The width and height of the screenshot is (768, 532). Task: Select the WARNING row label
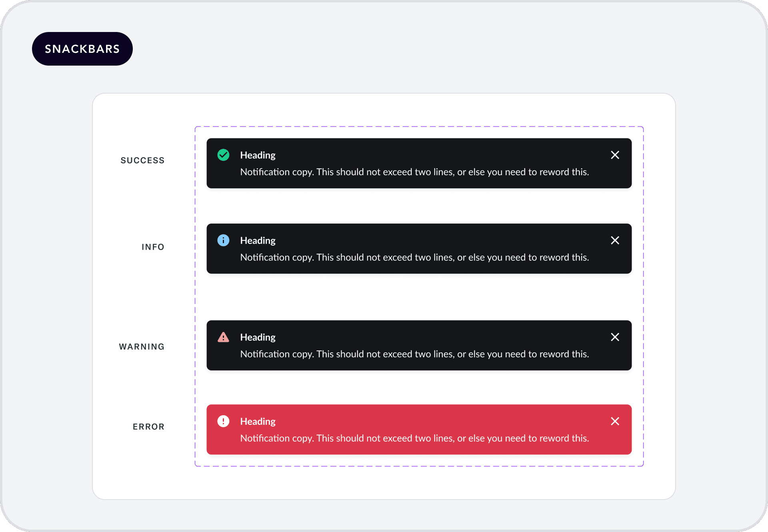[142, 347]
